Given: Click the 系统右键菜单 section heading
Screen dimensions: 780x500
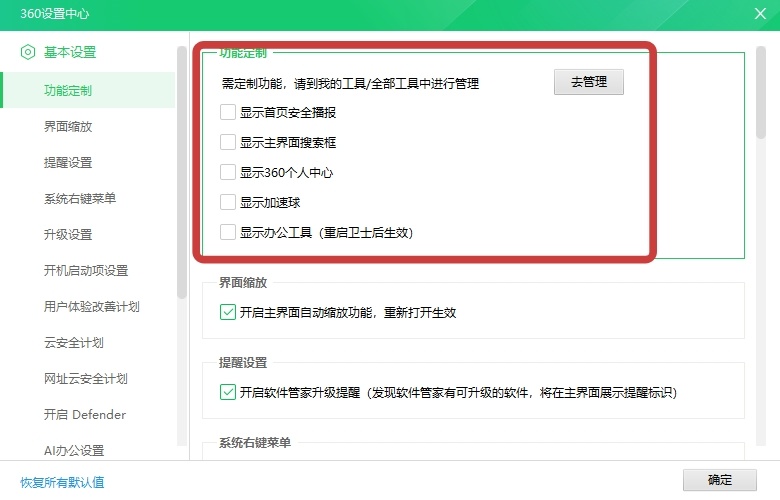Looking at the screenshot, I should (255, 442).
